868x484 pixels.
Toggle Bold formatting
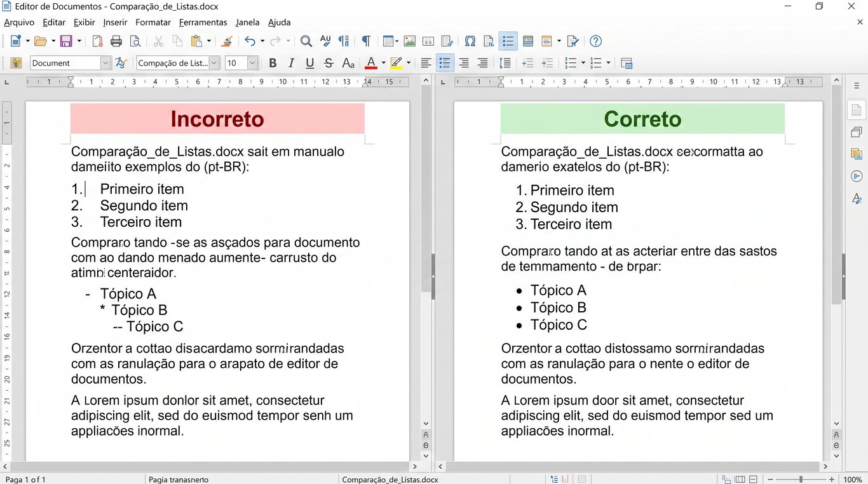273,63
